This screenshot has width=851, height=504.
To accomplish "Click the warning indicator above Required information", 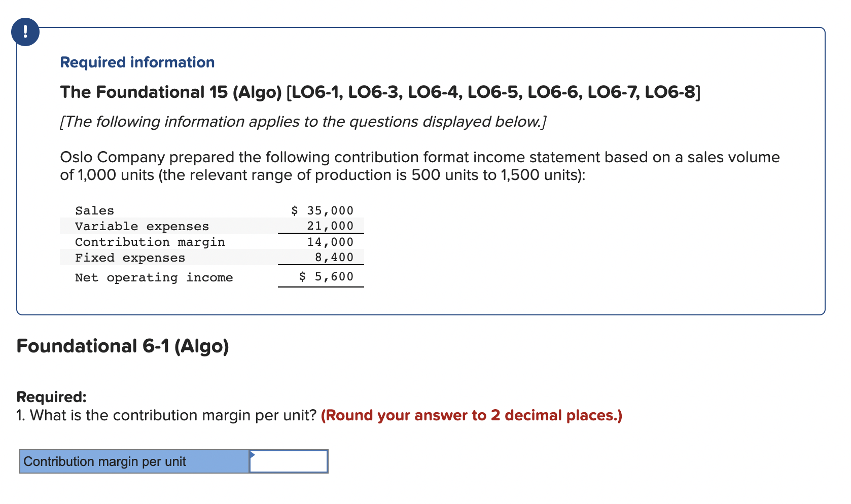I will coord(25,31).
